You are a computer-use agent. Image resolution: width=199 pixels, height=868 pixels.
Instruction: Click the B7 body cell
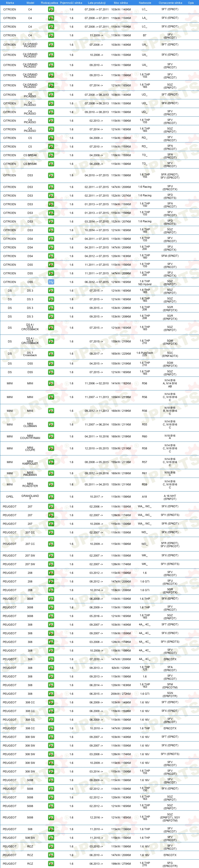[x=144, y=35]
